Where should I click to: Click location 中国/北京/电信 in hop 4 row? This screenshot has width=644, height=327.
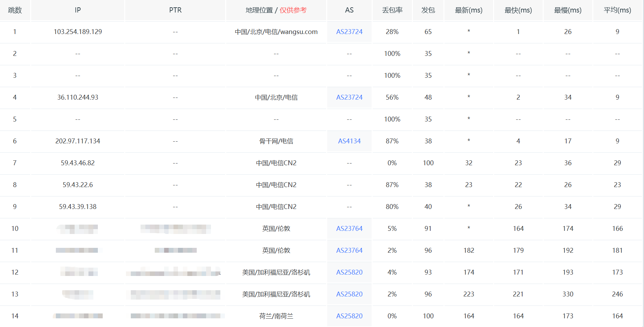276,97
